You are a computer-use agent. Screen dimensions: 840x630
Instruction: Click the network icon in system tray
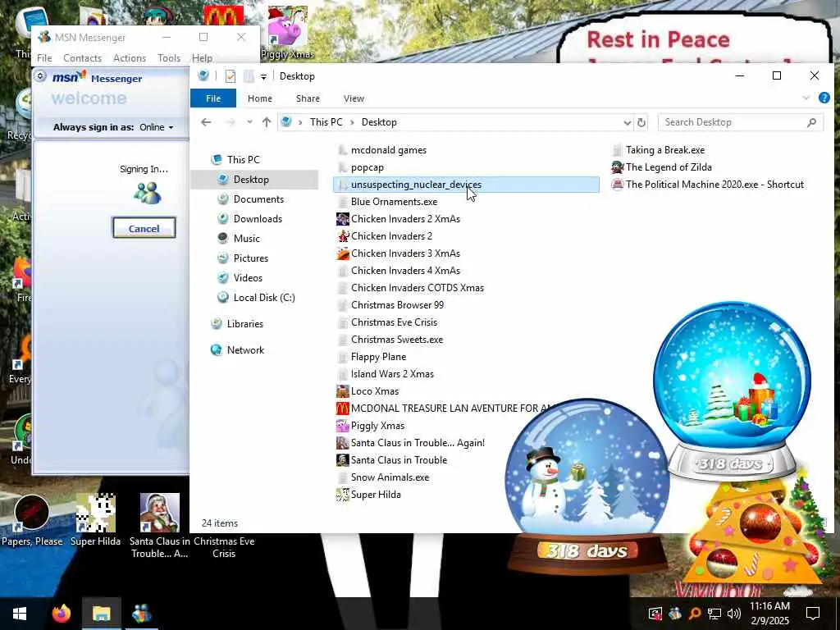coord(714,614)
